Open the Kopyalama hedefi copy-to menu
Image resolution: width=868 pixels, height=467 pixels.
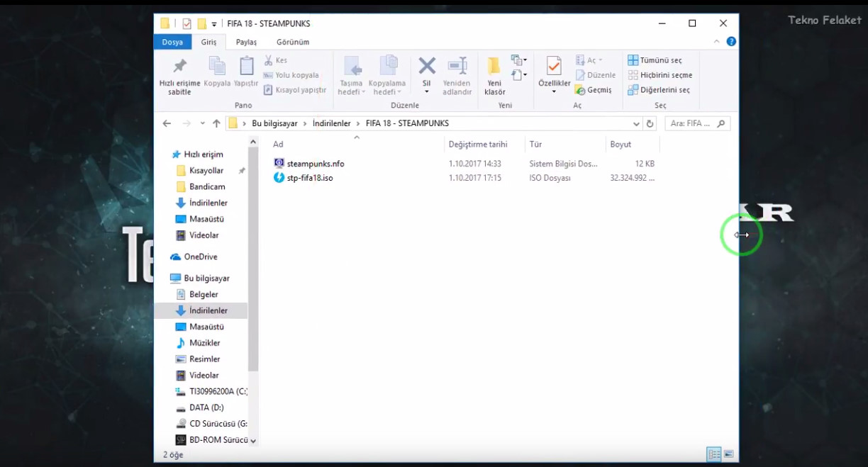pos(387,76)
